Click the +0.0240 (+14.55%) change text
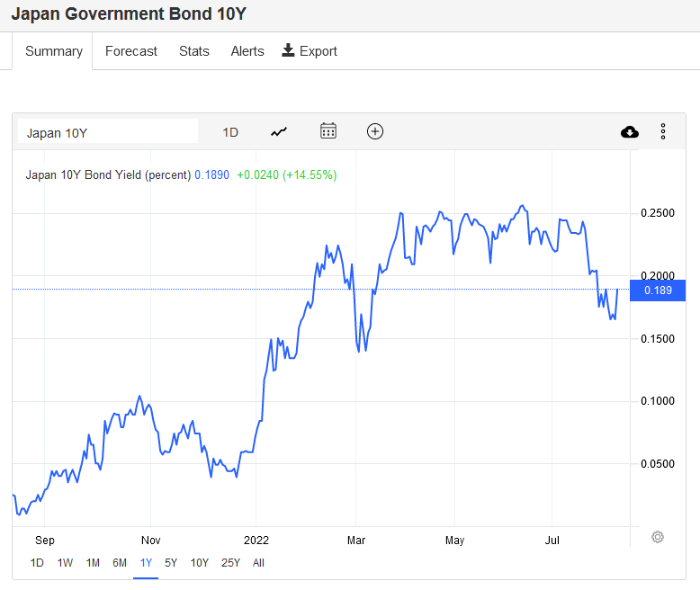Viewport: 700px width, 590px height. coord(287,175)
